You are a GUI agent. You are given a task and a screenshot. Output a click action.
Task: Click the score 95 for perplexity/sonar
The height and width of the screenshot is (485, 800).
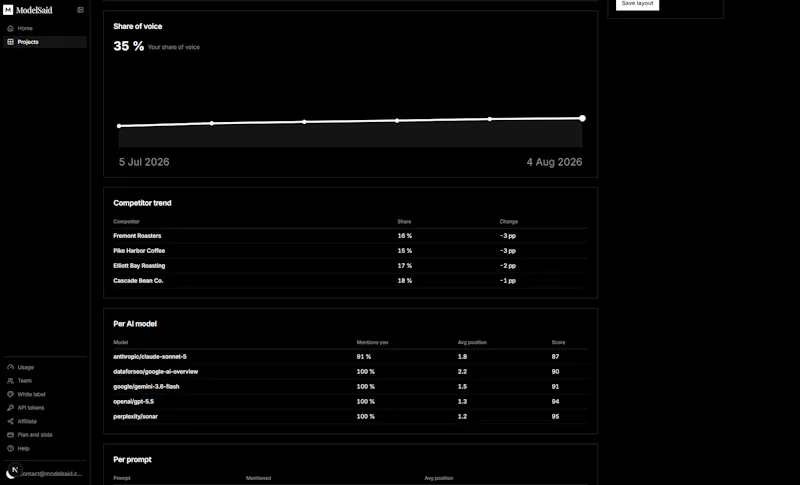(555, 417)
